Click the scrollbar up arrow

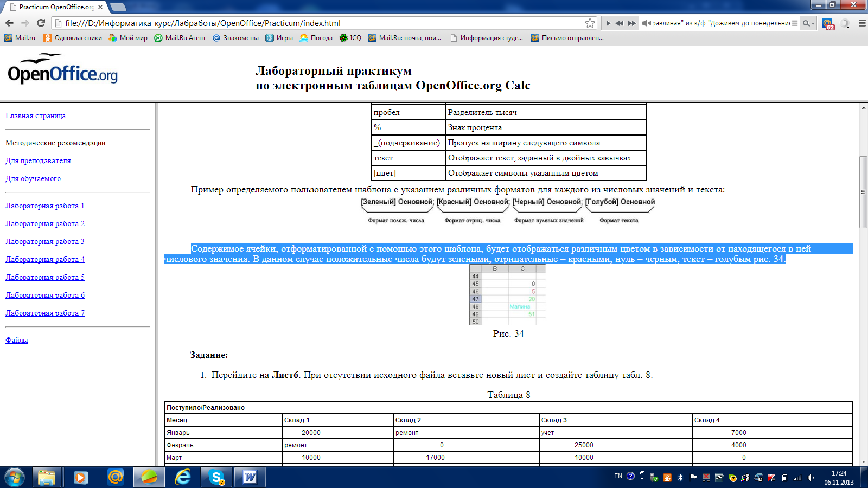[863, 107]
